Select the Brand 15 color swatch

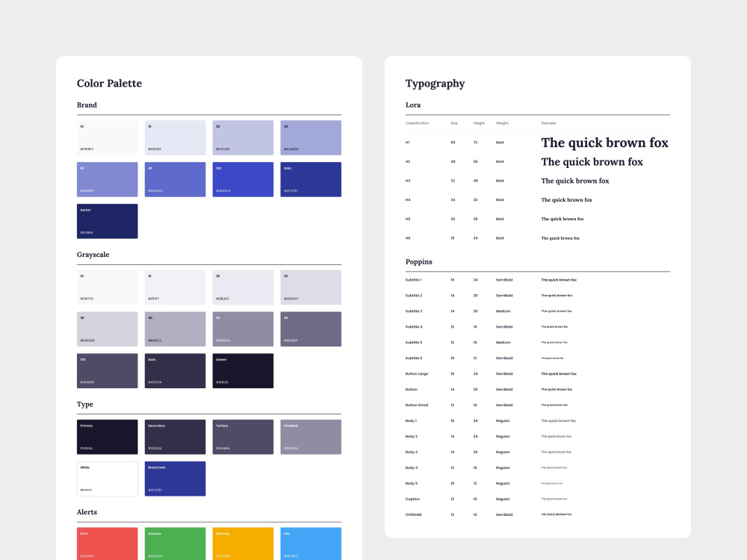tap(175, 137)
